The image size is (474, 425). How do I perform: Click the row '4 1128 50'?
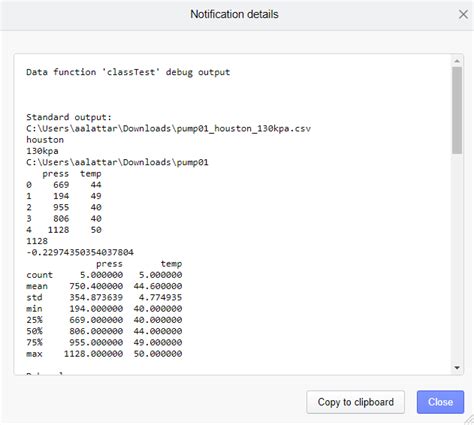64,230
